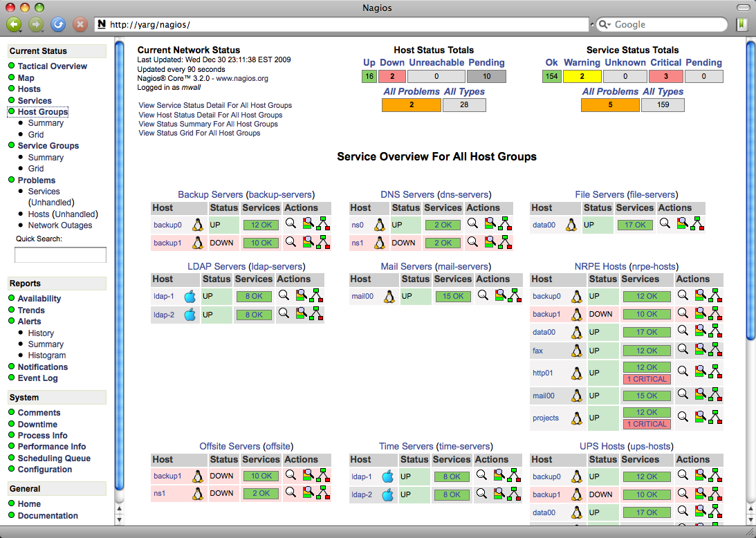Click the red Down host count box

click(x=392, y=77)
